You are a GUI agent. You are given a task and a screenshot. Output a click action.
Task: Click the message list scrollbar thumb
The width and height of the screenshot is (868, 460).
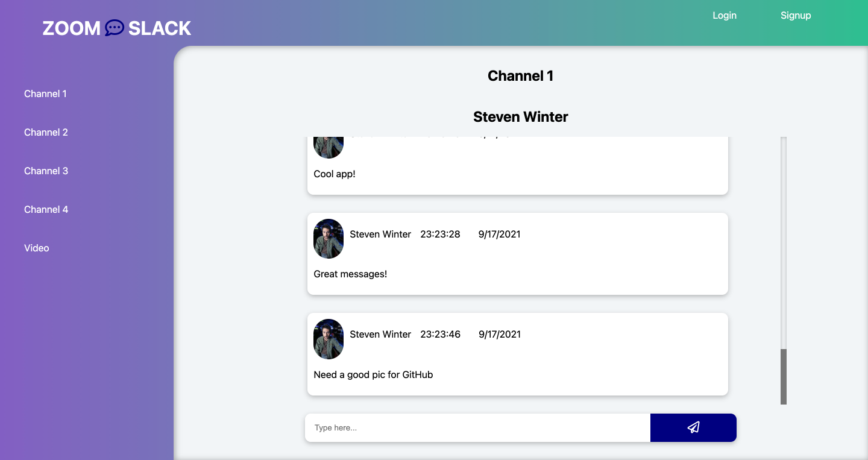point(784,377)
